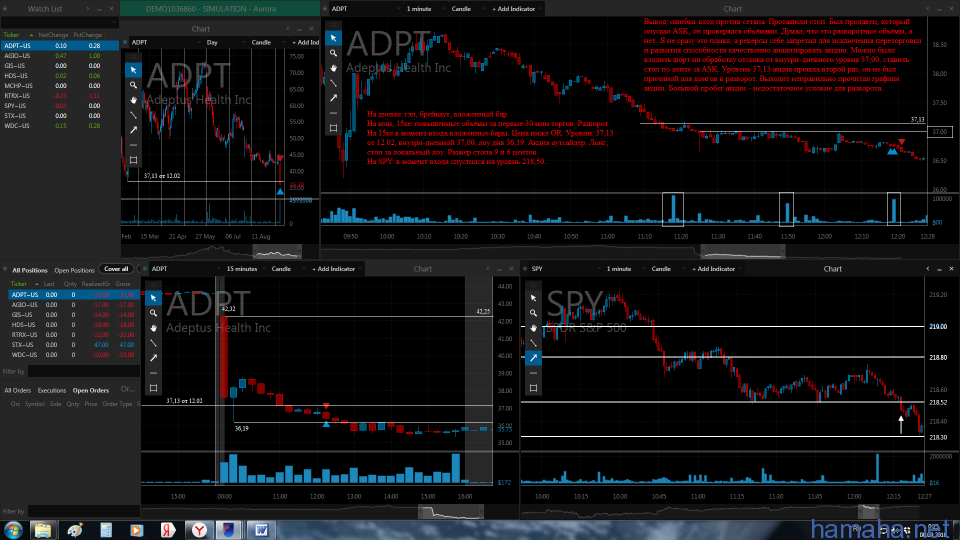The height and width of the screenshot is (540, 960).
Task: Sort watch list by PctChange column
Action: pyautogui.click(x=88, y=35)
